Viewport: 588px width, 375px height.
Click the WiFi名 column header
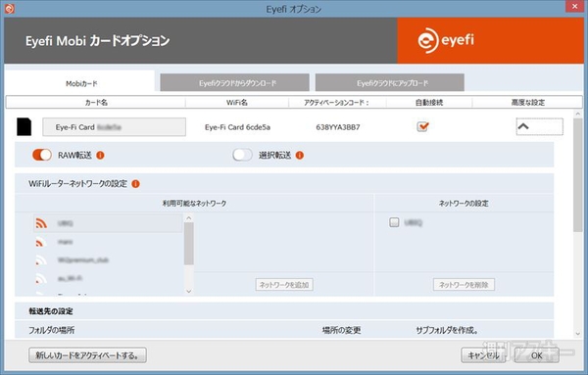pyautogui.click(x=237, y=102)
